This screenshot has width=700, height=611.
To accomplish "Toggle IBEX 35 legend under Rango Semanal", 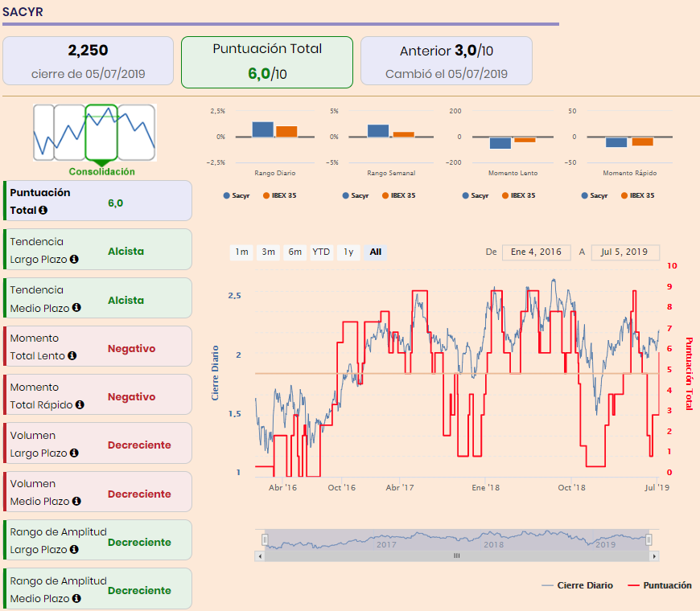I will (399, 195).
